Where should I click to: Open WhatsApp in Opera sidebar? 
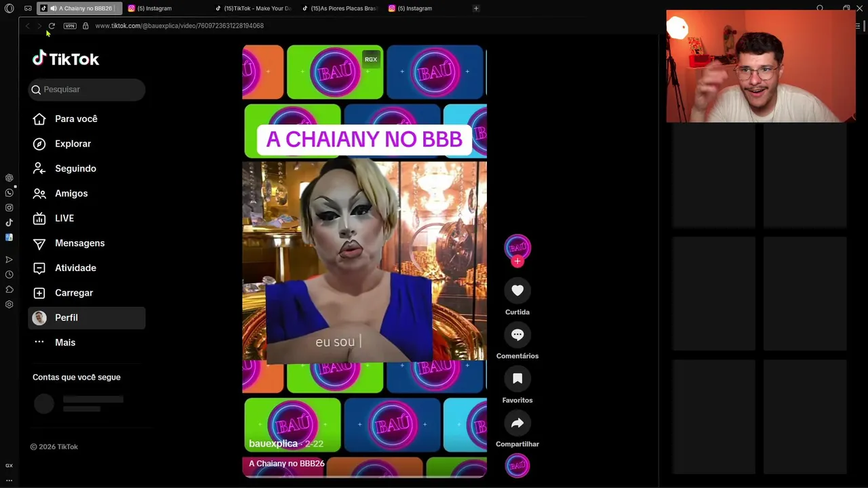(x=9, y=192)
